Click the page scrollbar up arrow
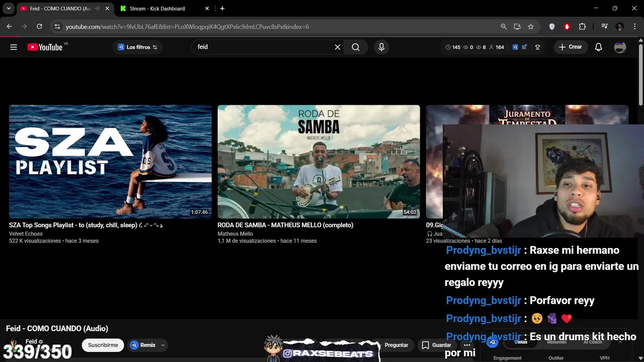 640,41
